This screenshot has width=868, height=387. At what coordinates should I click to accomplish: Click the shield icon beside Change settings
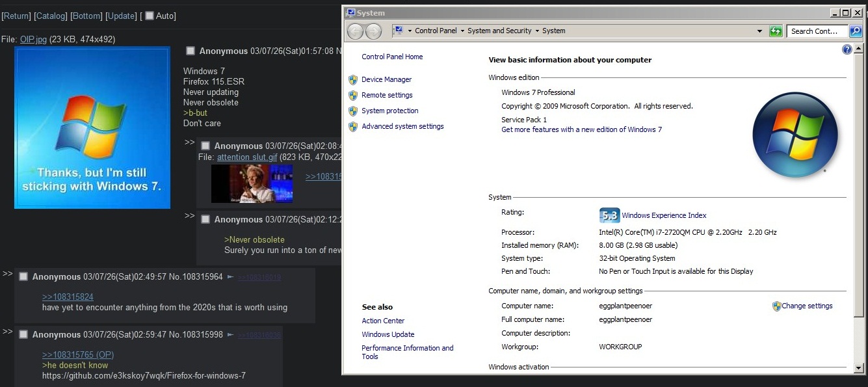pyautogui.click(x=776, y=306)
